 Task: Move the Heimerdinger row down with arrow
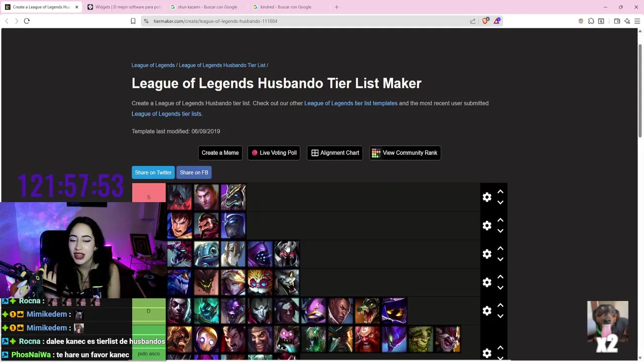[500, 288]
